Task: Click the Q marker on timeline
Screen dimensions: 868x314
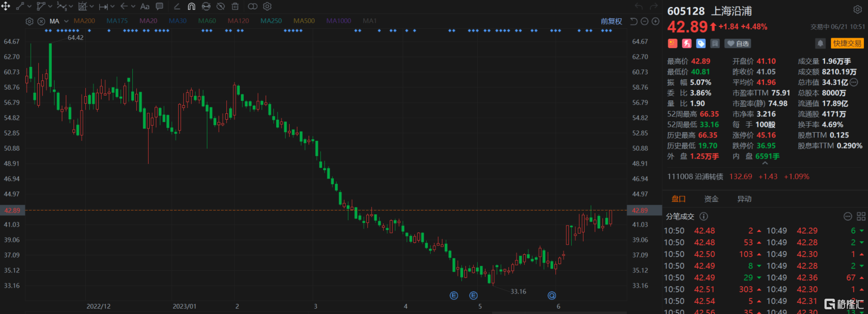Action: [x=552, y=295]
